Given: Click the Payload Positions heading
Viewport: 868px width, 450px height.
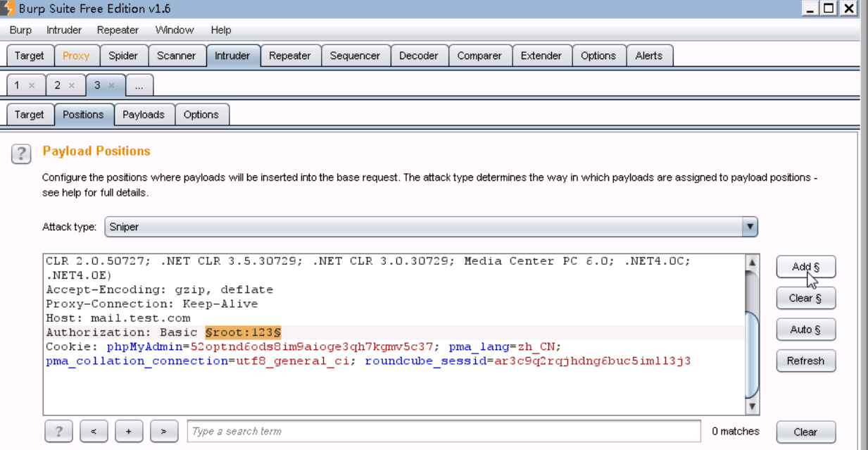Looking at the screenshot, I should pos(96,151).
